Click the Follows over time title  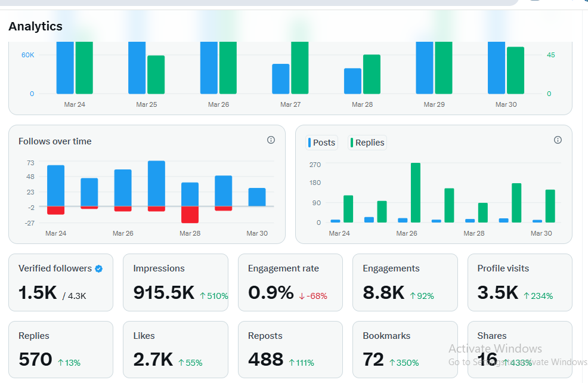coord(55,141)
